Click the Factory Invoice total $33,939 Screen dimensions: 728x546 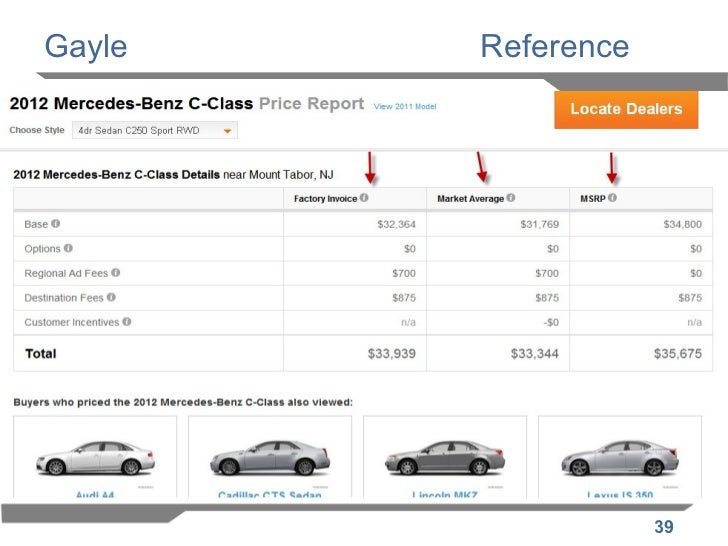pos(391,354)
